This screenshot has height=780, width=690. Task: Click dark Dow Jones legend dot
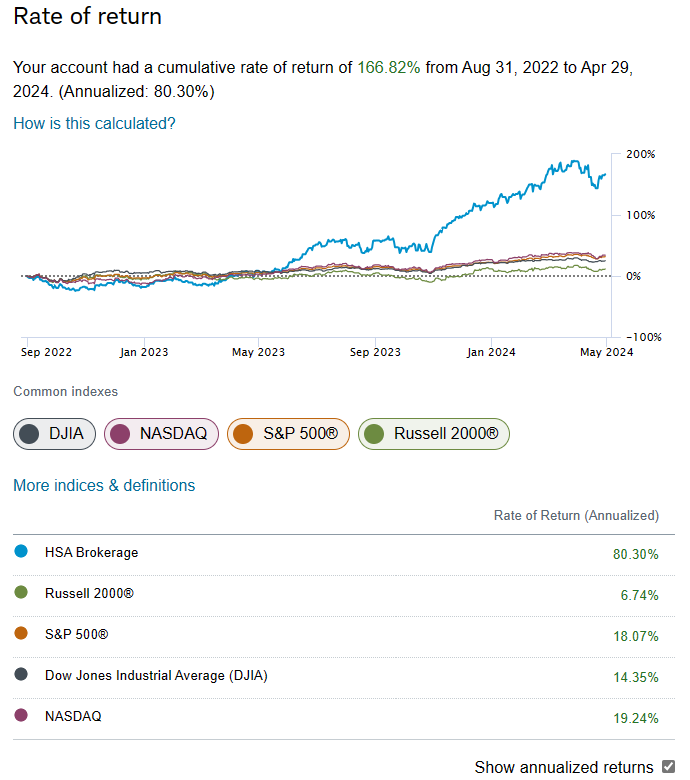click(x=21, y=675)
